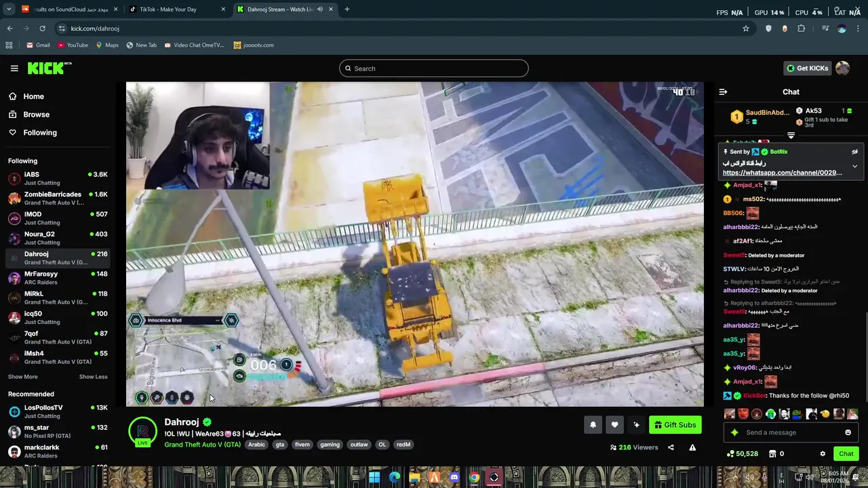The width and height of the screenshot is (868, 488).
Task: Open chat settings gear icon
Action: pos(823,453)
